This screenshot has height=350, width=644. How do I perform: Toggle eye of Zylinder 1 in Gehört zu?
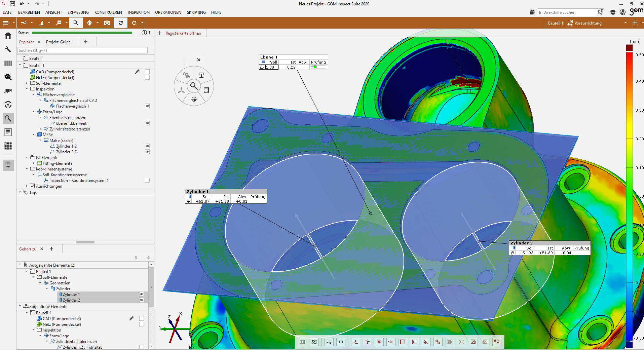(142, 294)
